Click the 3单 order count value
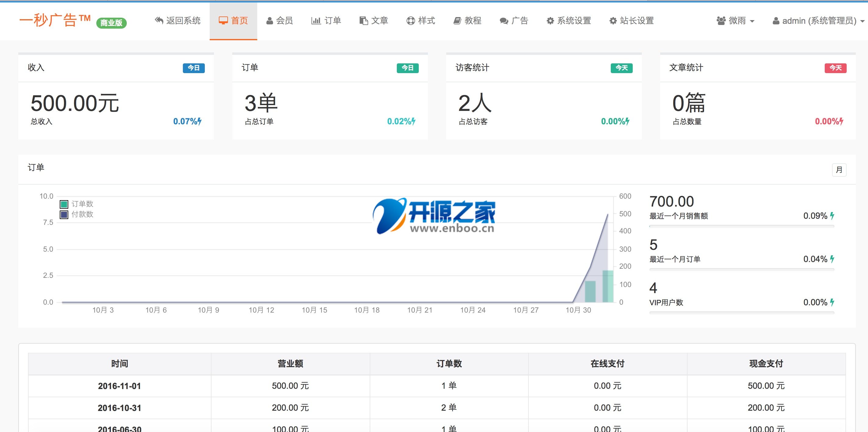The image size is (868, 432). (261, 103)
